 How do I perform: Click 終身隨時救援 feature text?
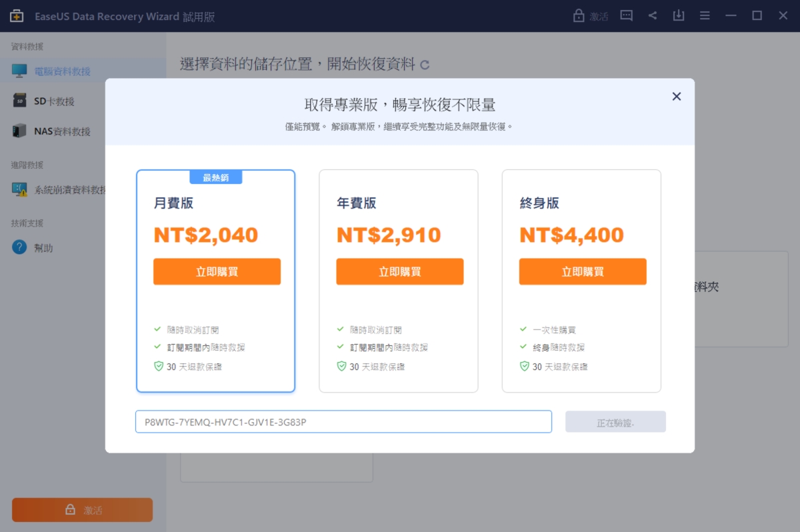click(559, 347)
